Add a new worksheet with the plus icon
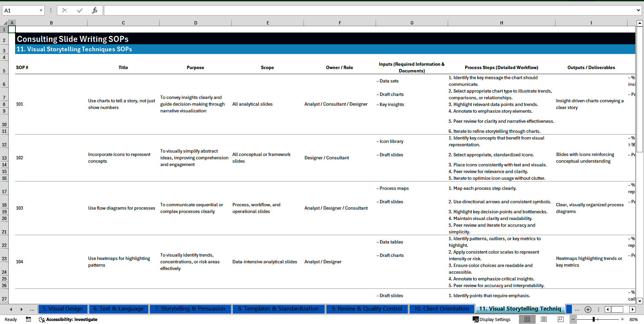The image size is (644, 324). [x=588, y=309]
